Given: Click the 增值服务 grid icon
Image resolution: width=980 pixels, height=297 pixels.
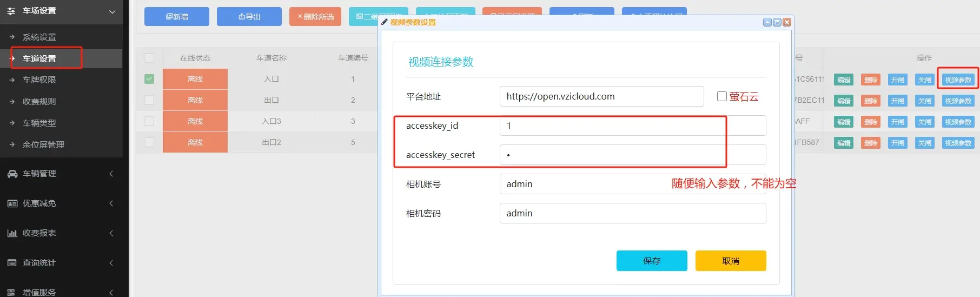Looking at the screenshot, I should pos(12,292).
